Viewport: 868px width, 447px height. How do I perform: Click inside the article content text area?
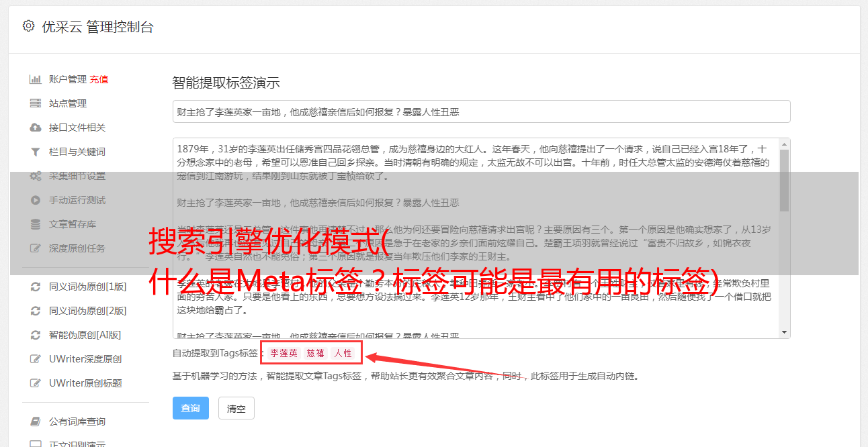coord(476,238)
